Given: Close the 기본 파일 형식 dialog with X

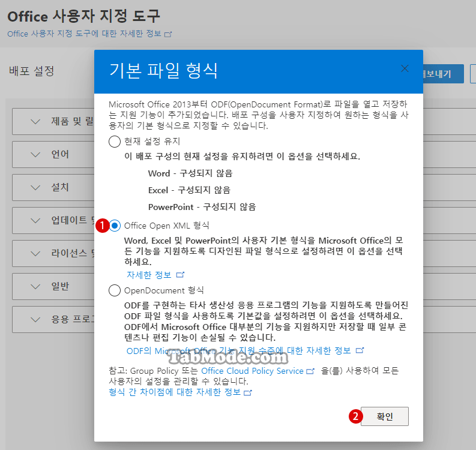Looking at the screenshot, I should click(405, 68).
